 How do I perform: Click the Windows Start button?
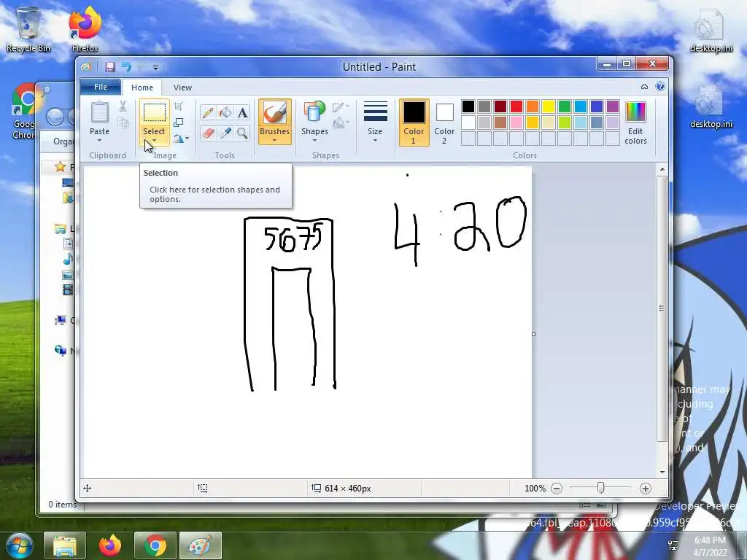pos(20,545)
